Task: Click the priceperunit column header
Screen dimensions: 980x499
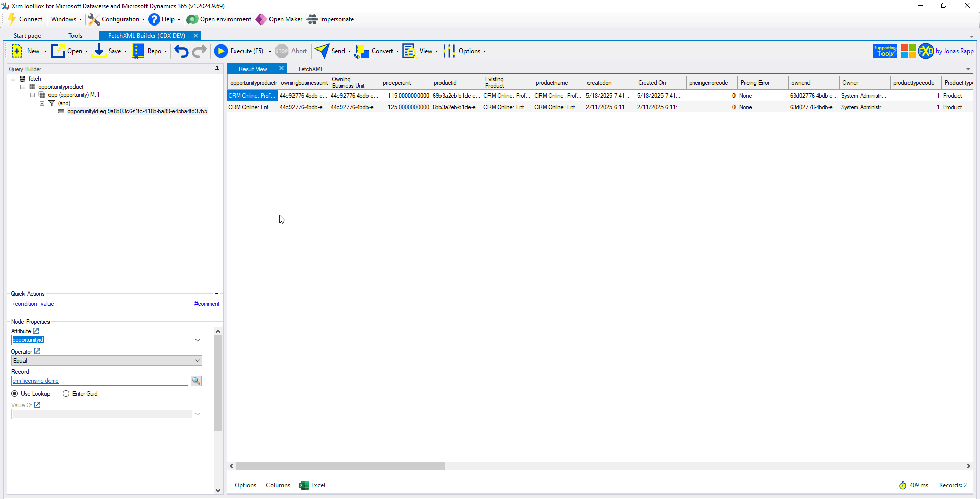Action: pyautogui.click(x=406, y=83)
